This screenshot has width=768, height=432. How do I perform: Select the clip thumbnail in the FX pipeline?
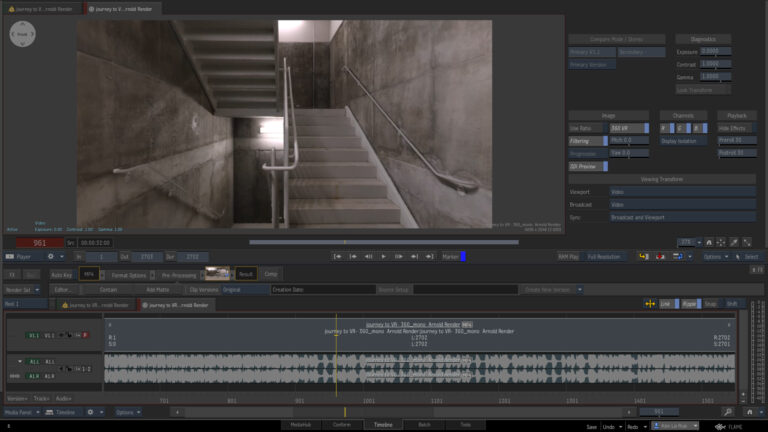pyautogui.click(x=217, y=274)
